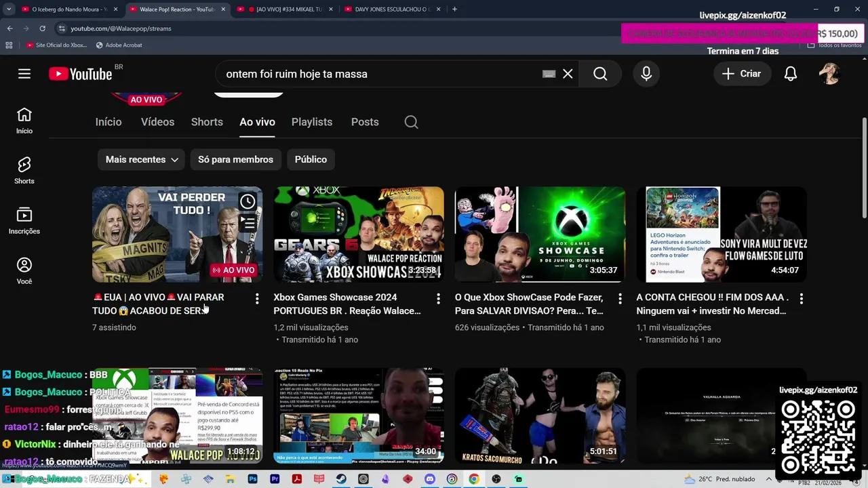Open Site Oficial do Xbox bookmark
Screen dimensions: 868x488
click(56, 45)
